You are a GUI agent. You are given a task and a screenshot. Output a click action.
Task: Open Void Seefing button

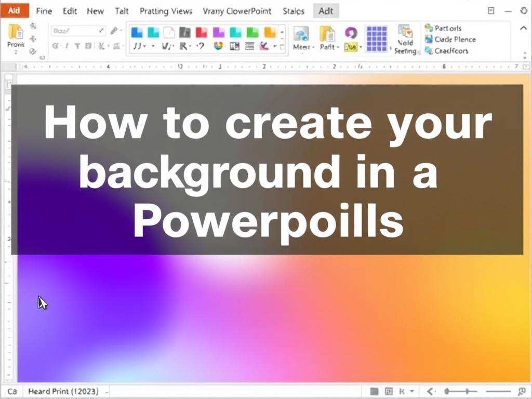coord(405,39)
